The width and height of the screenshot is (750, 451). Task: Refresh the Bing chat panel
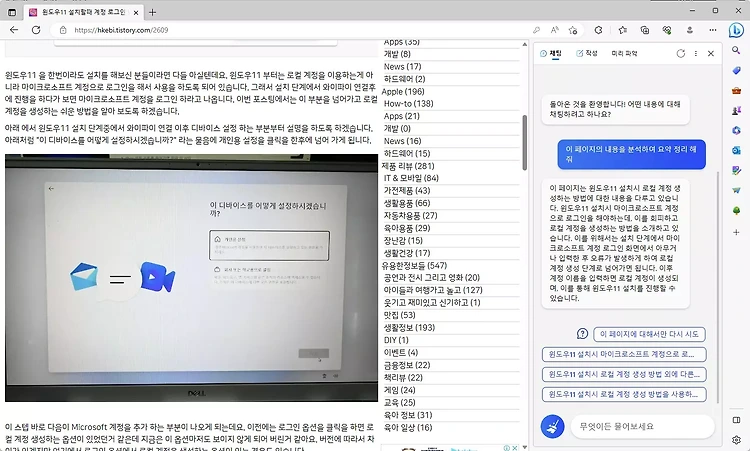coord(681,54)
